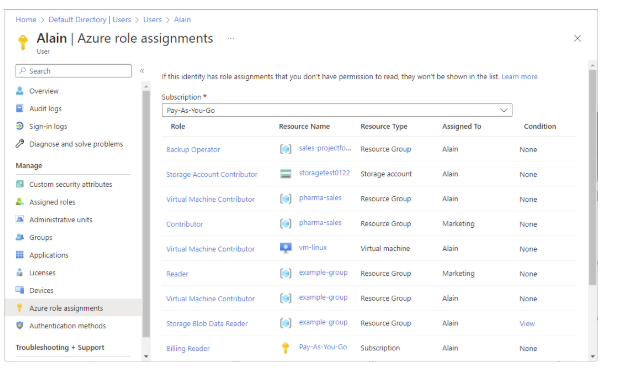Click the resource group icon in the Reader row
Viewport: 622px width, 379px height.
coord(286,273)
